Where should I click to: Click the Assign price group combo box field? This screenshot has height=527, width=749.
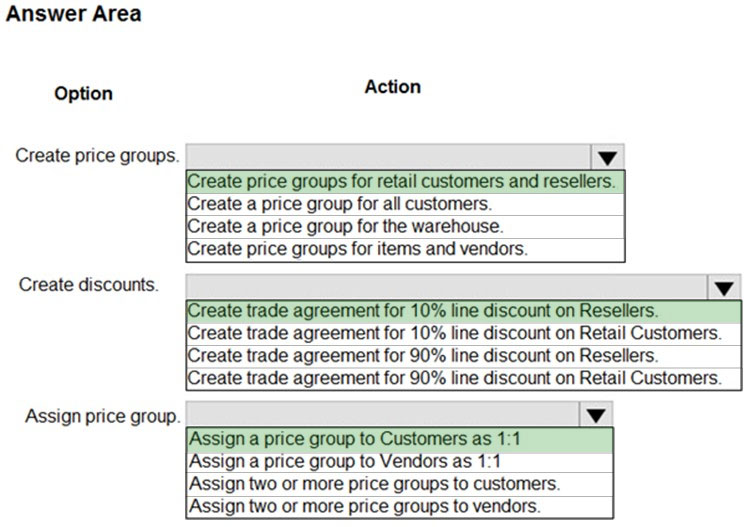click(383, 414)
